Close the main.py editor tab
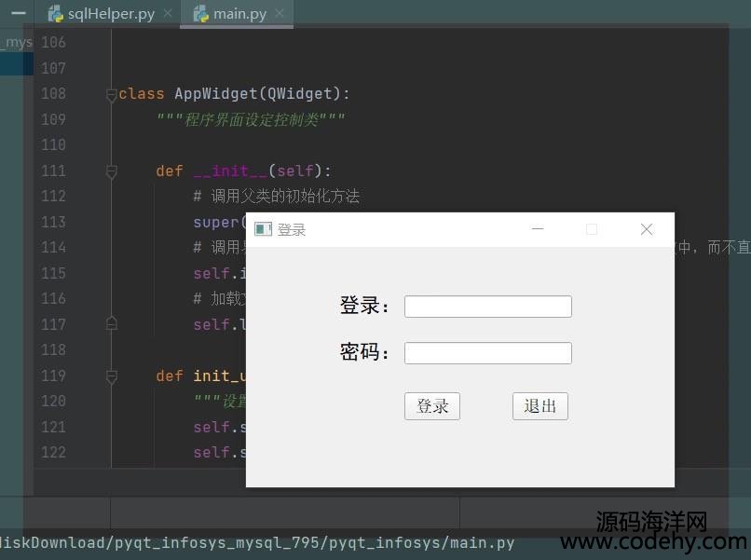This screenshot has height=560, width=751. [x=280, y=14]
